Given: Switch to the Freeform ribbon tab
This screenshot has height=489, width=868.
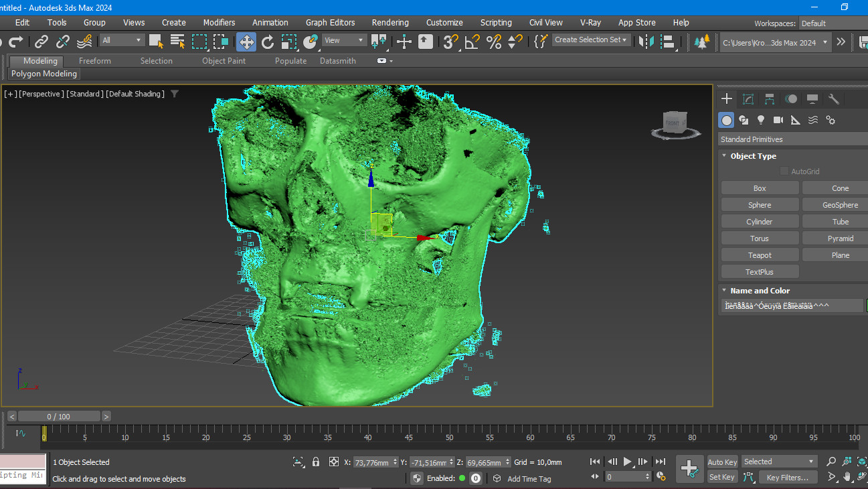Looking at the screenshot, I should click(95, 61).
